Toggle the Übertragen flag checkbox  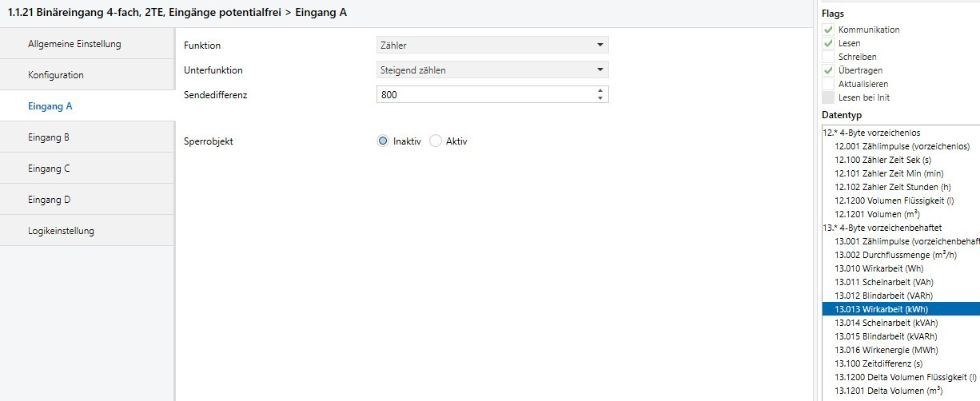coord(828,70)
